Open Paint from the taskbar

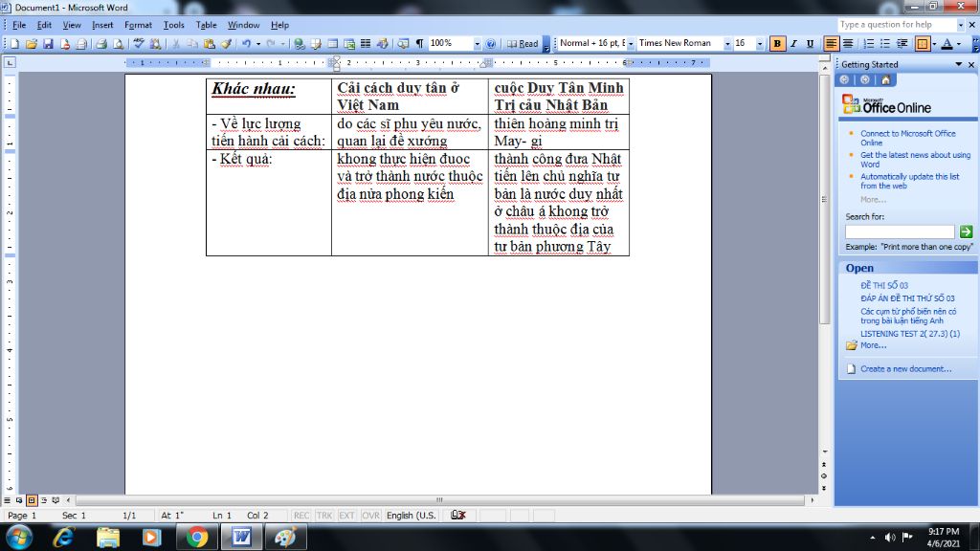coord(285,538)
